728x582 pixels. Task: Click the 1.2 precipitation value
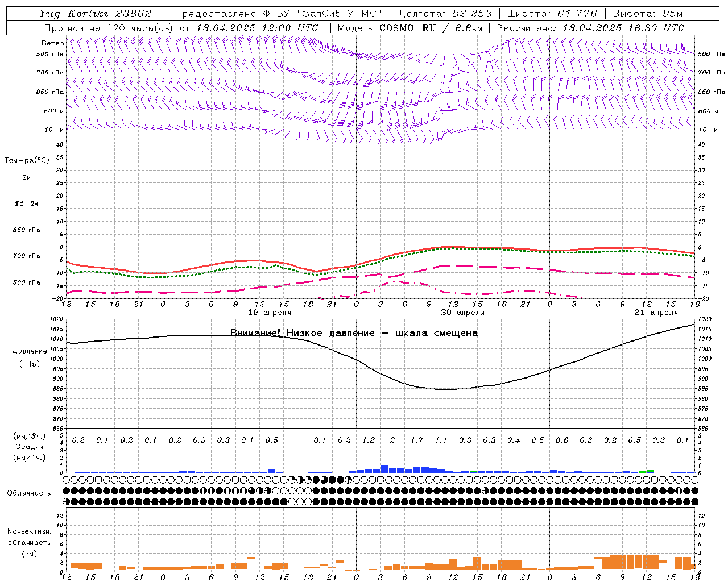click(369, 440)
